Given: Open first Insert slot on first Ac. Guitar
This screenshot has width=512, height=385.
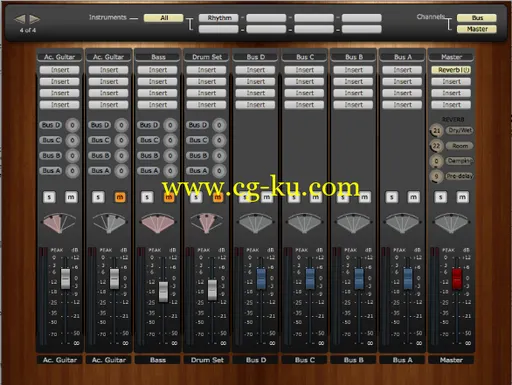Looking at the screenshot, I should [x=60, y=70].
